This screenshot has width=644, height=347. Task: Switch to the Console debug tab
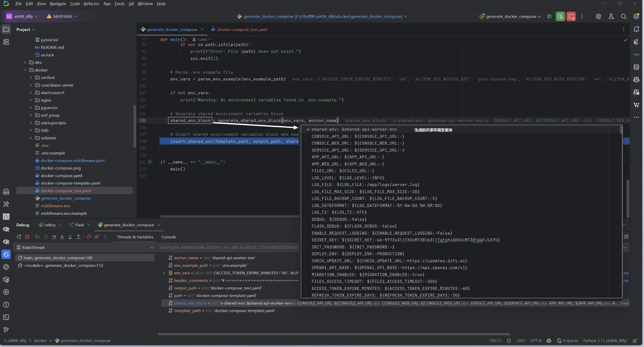click(x=168, y=237)
